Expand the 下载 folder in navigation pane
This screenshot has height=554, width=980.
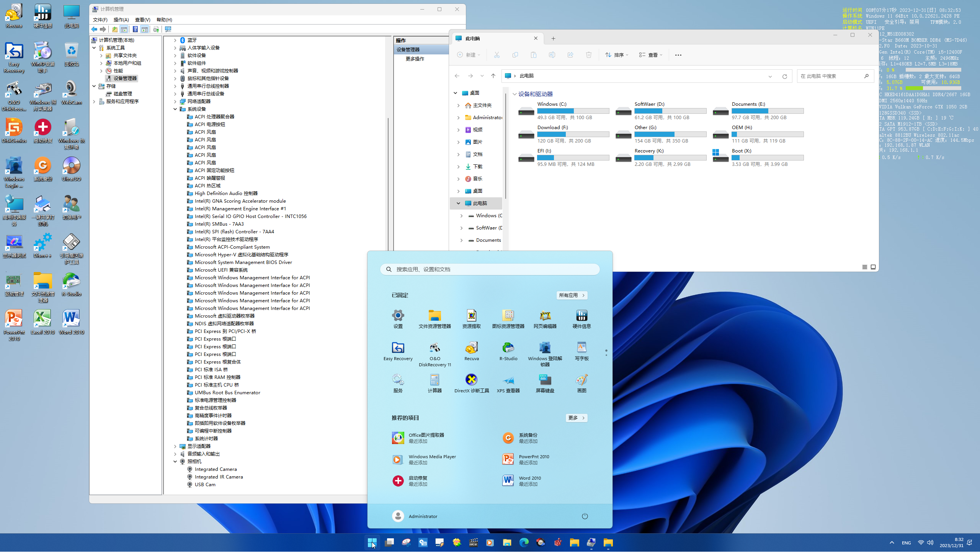click(458, 167)
